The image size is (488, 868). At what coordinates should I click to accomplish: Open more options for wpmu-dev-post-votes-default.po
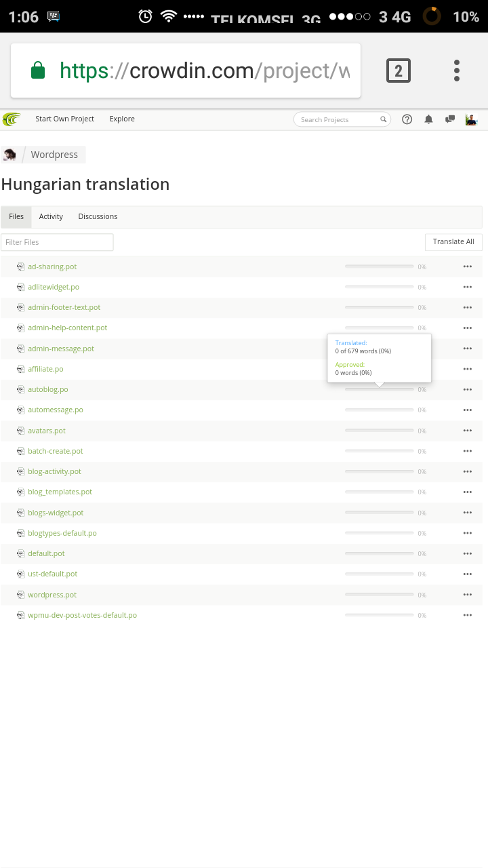(x=467, y=615)
